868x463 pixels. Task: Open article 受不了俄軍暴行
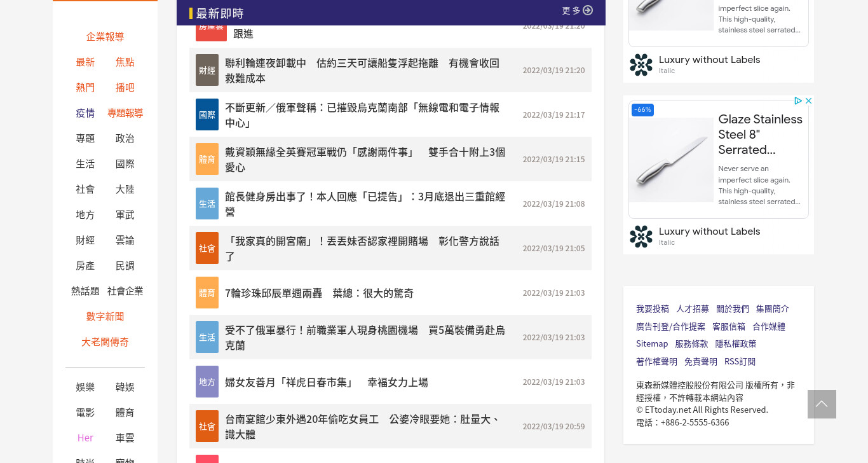coord(365,338)
